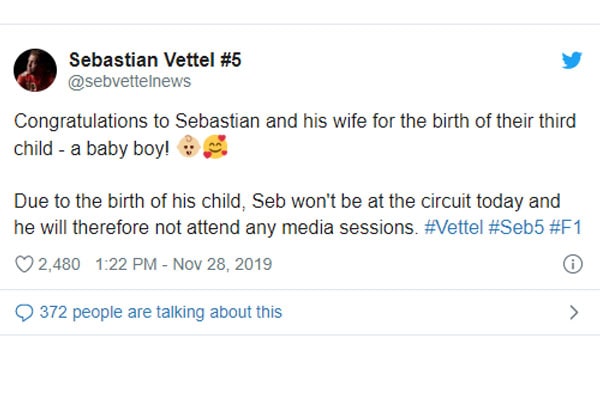The image size is (600, 400).
Task: Expand conversation with the right chevron arrow
Action: point(573,312)
